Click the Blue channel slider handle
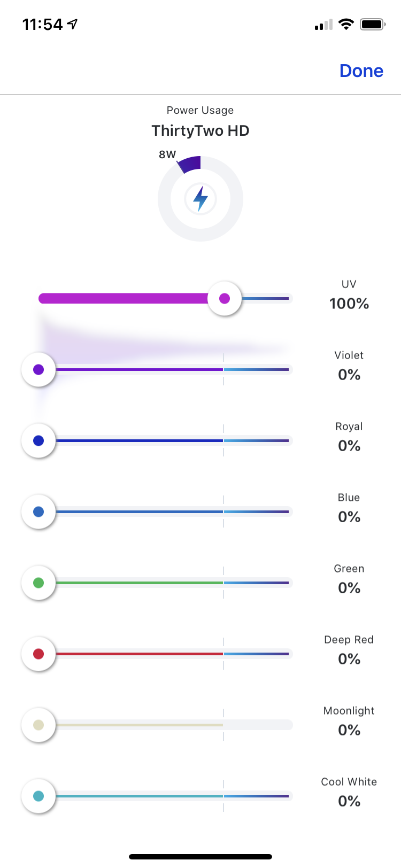 tap(38, 511)
